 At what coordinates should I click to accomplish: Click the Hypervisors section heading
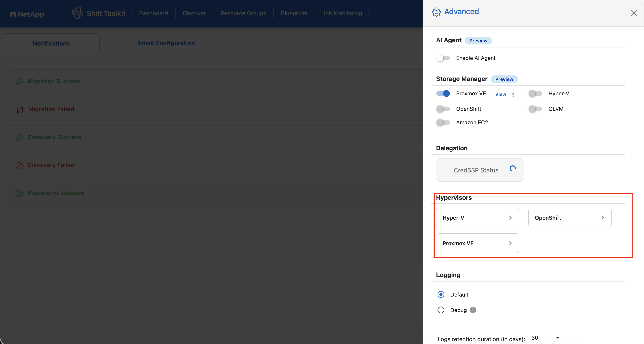[x=454, y=198]
